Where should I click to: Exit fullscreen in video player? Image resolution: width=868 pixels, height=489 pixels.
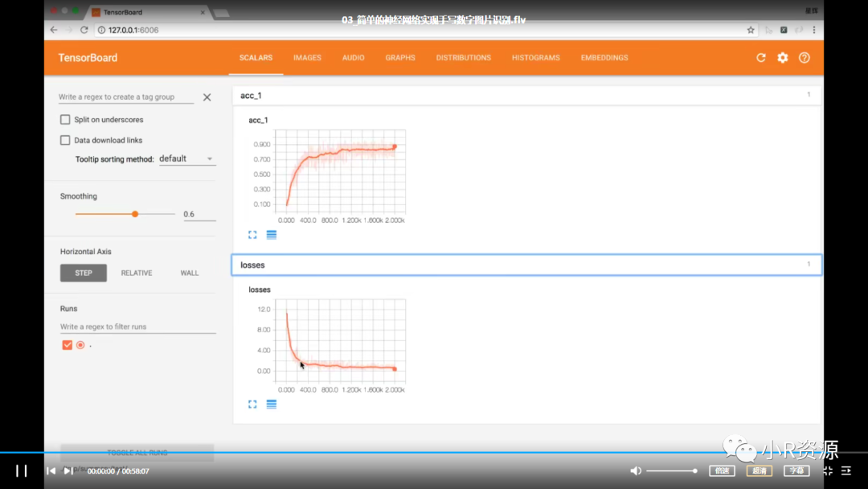[x=828, y=471]
